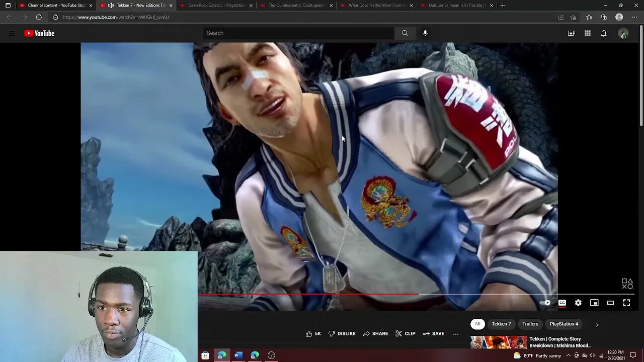This screenshot has height=362, width=644.
Task: Share this video
Action: pyautogui.click(x=375, y=334)
